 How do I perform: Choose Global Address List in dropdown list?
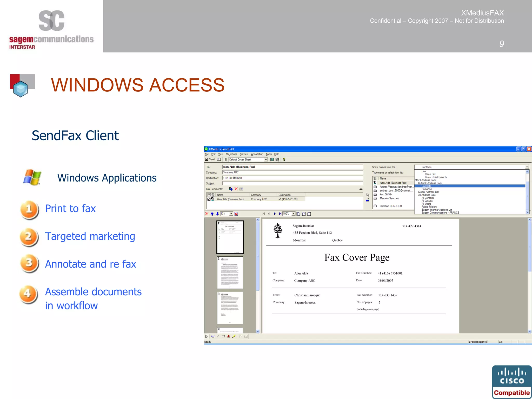point(428,192)
